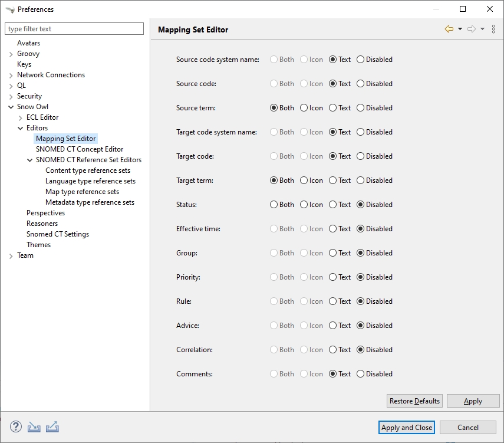Screen dimensions: 504x443
Task: Click Apply and Close button
Action: 407,428
